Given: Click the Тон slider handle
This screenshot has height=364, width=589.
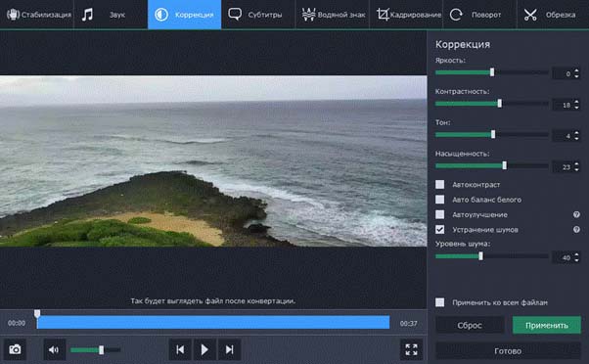Looking at the screenshot, I should pos(493,134).
